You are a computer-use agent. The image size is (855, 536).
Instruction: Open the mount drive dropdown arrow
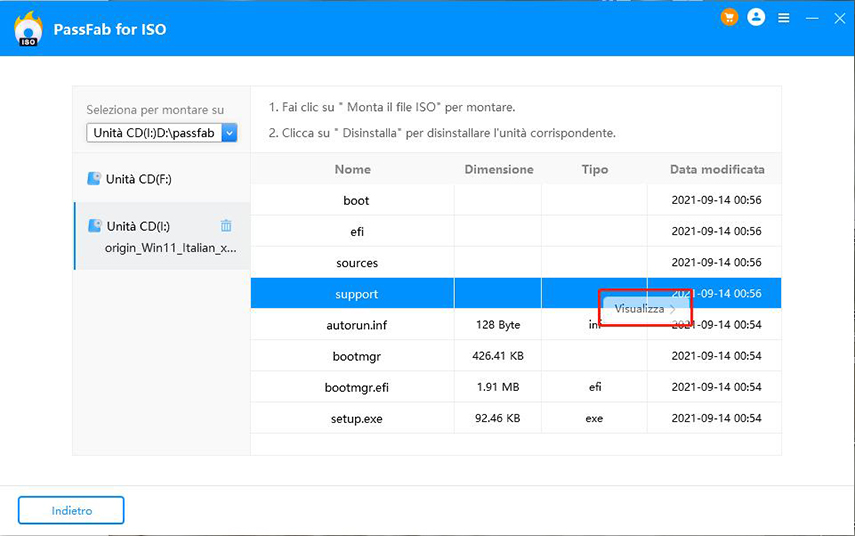[229, 132]
